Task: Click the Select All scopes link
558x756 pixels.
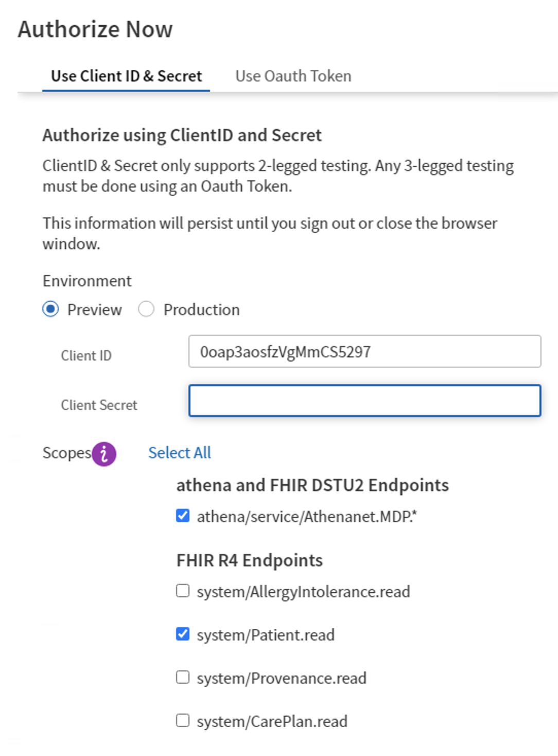Action: coord(180,453)
